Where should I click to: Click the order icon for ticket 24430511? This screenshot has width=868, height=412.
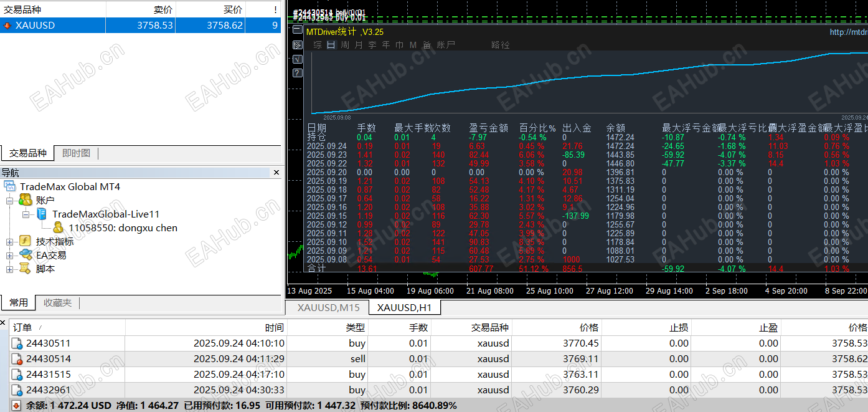[x=17, y=343]
